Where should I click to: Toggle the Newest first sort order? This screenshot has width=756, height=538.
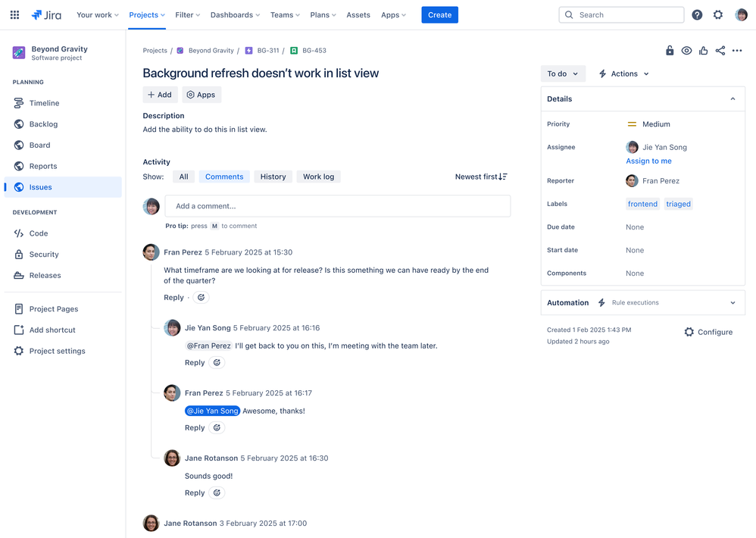coord(481,177)
